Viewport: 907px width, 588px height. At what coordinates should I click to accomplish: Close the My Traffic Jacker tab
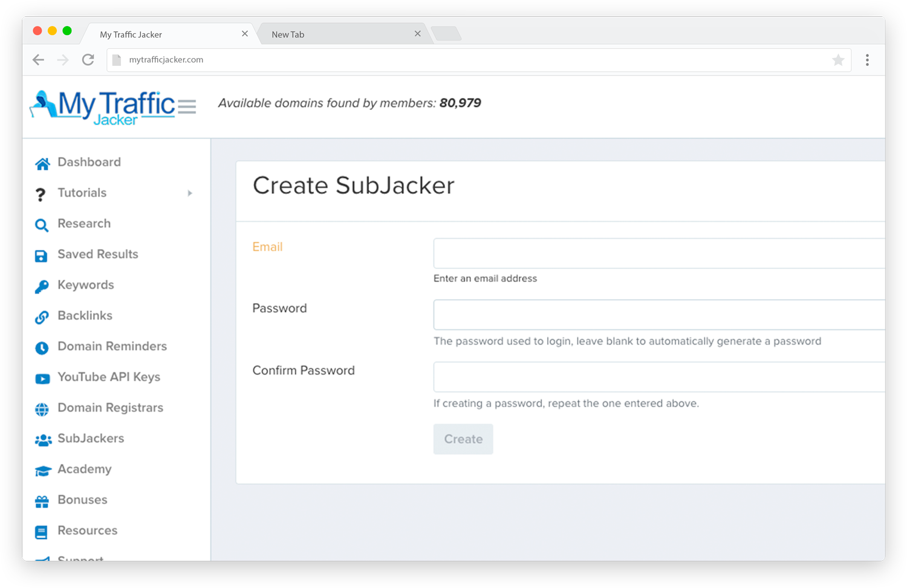point(245,34)
